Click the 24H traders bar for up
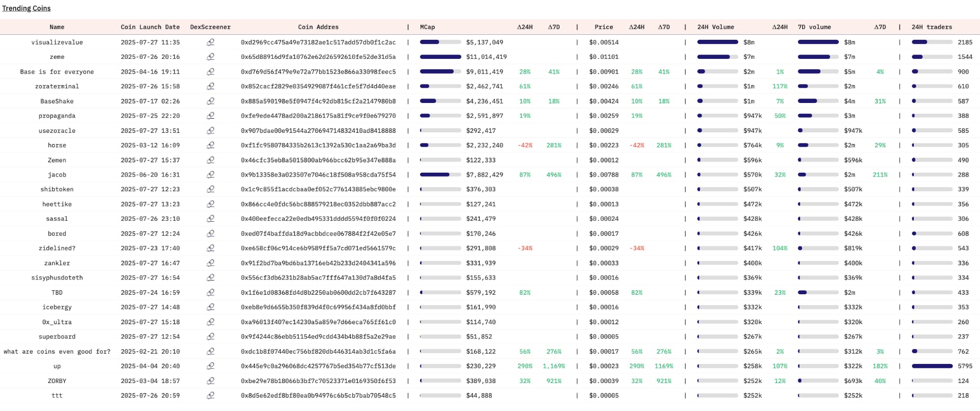The height and width of the screenshot is (411, 980). click(932, 366)
